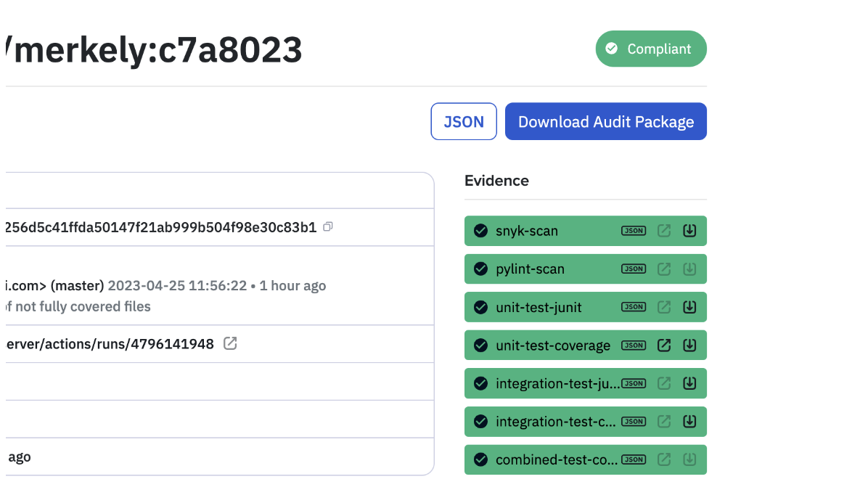Click the integration-test-c... check mark icon
The height and width of the screenshot is (495, 868).
coord(480,422)
